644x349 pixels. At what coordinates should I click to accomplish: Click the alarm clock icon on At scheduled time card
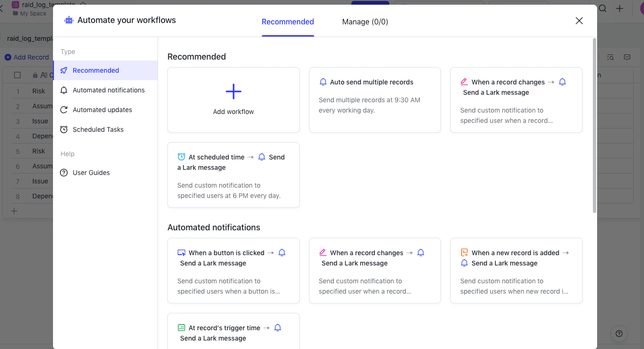click(182, 157)
